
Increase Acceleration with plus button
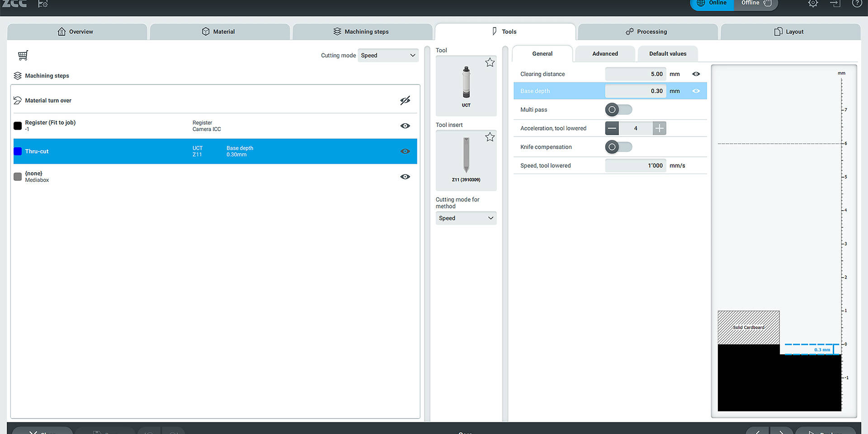pyautogui.click(x=660, y=128)
